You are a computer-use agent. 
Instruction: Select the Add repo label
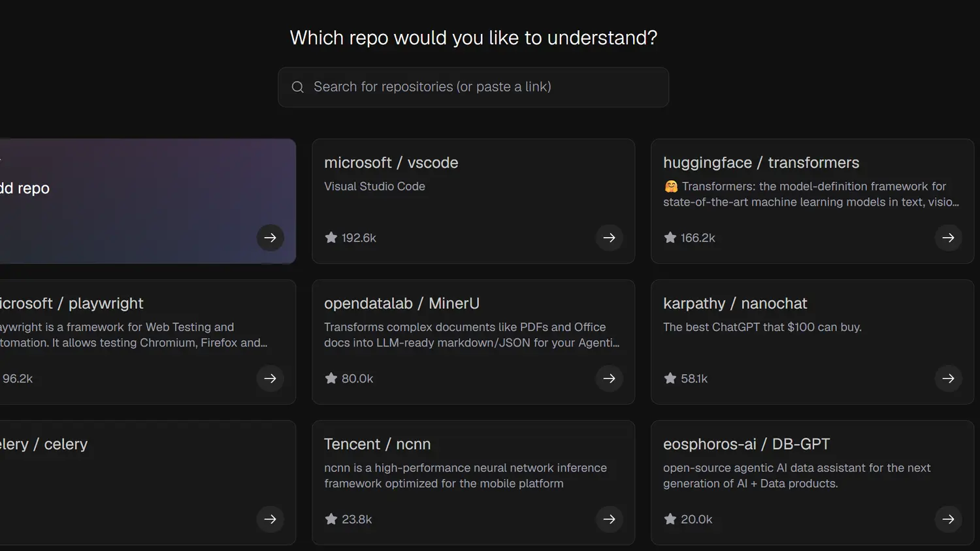tap(25, 188)
